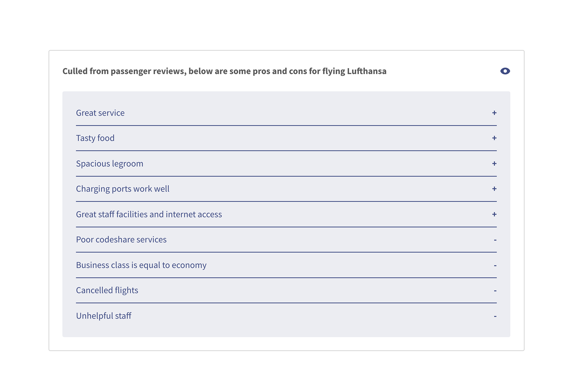Click minus icon beside Business class is equal to economy
Viewport: 572px width, 392px height.
tap(495, 265)
